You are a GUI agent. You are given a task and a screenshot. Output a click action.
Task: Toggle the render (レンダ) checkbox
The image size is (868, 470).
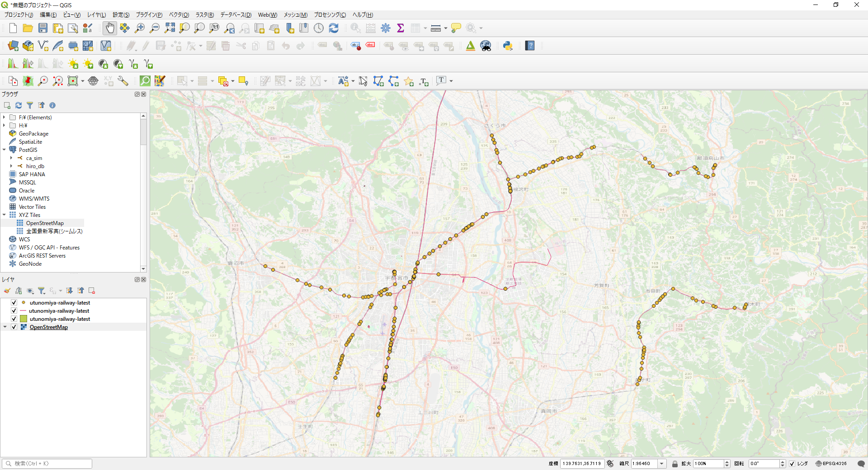792,464
